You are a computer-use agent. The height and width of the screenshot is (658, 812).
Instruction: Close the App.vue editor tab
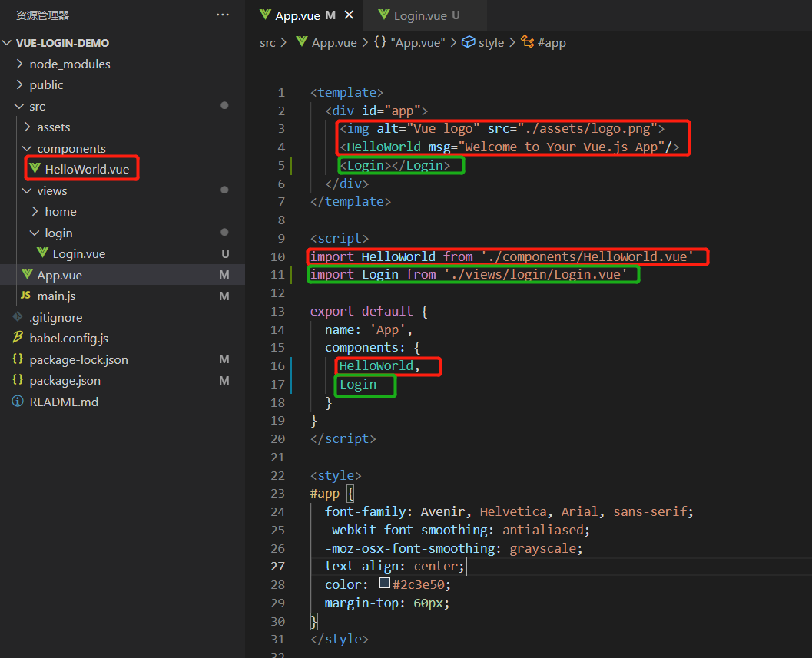(349, 15)
